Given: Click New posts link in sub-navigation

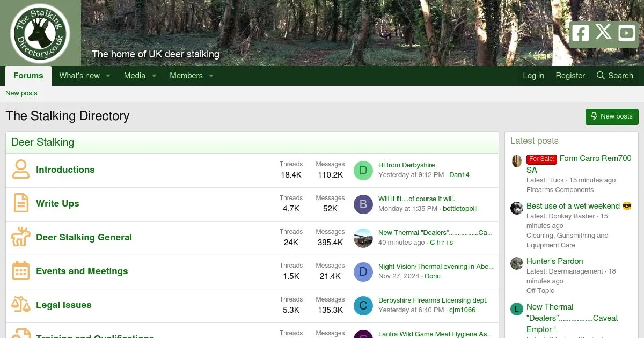Looking at the screenshot, I should (x=21, y=93).
